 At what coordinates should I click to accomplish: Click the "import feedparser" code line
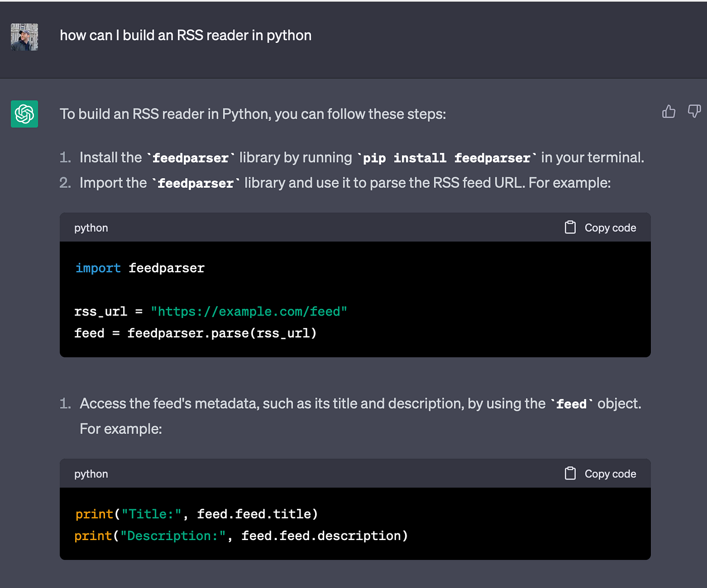[x=140, y=268]
